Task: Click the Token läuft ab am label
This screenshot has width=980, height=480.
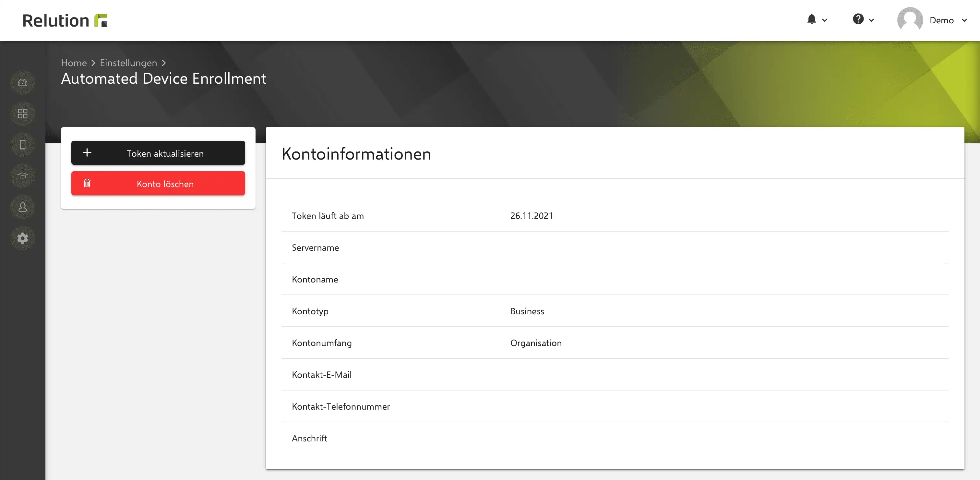Action: (328, 216)
